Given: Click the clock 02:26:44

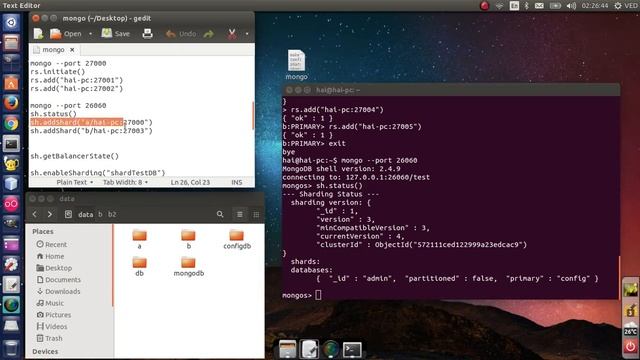Looking at the screenshot, I should (595, 5).
